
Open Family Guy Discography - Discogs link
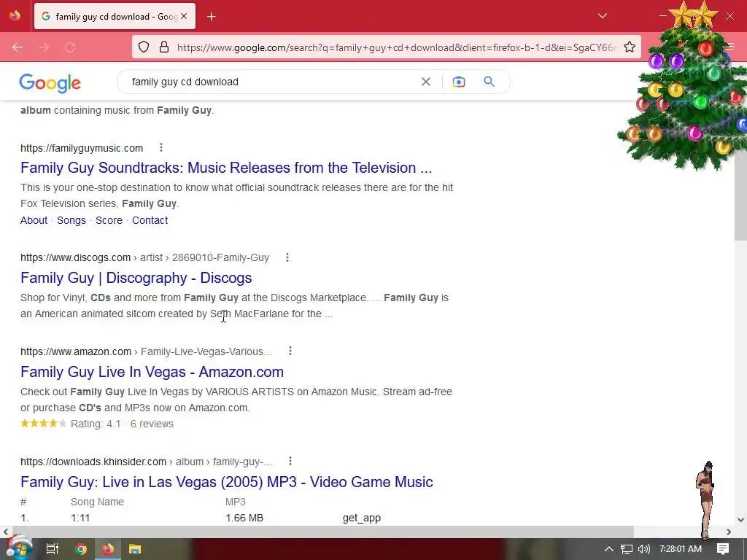pos(136,278)
